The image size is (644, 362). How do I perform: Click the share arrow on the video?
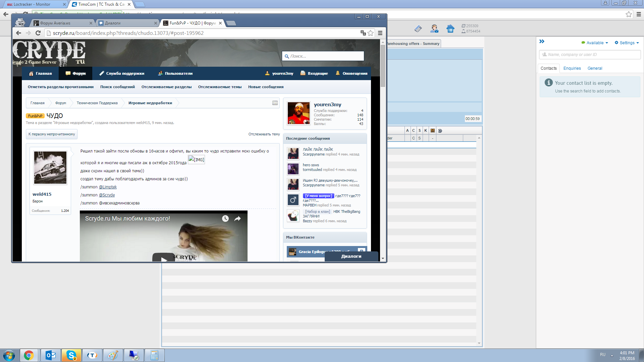(237, 219)
